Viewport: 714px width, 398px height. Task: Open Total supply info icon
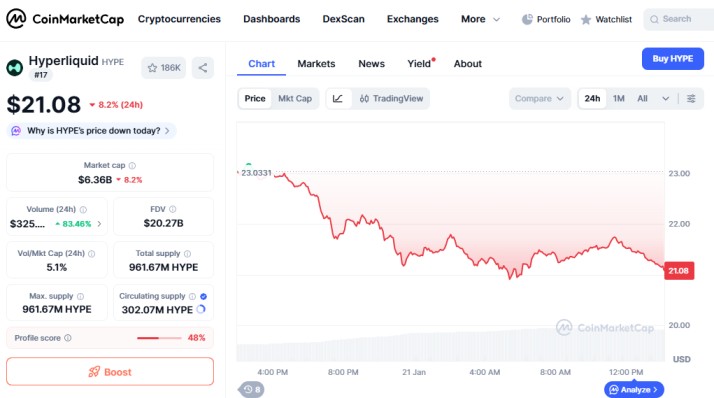pos(187,254)
